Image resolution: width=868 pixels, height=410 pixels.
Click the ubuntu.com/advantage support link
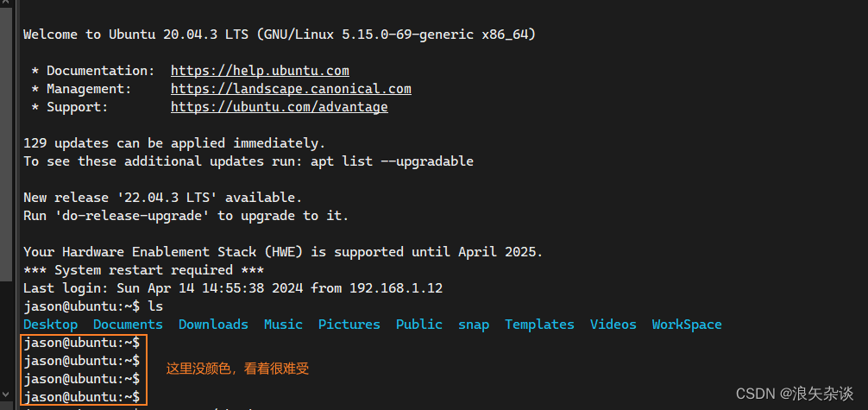(279, 107)
